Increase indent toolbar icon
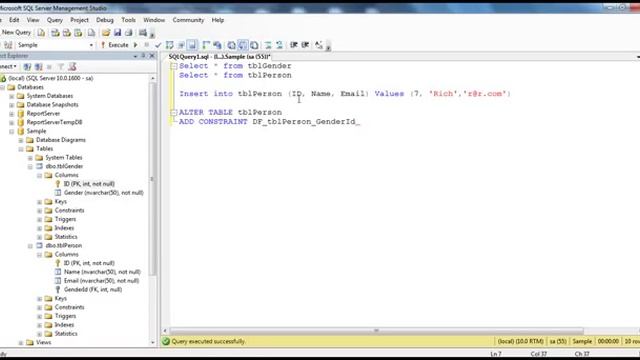The width and height of the screenshot is (640, 360). click(x=305, y=45)
